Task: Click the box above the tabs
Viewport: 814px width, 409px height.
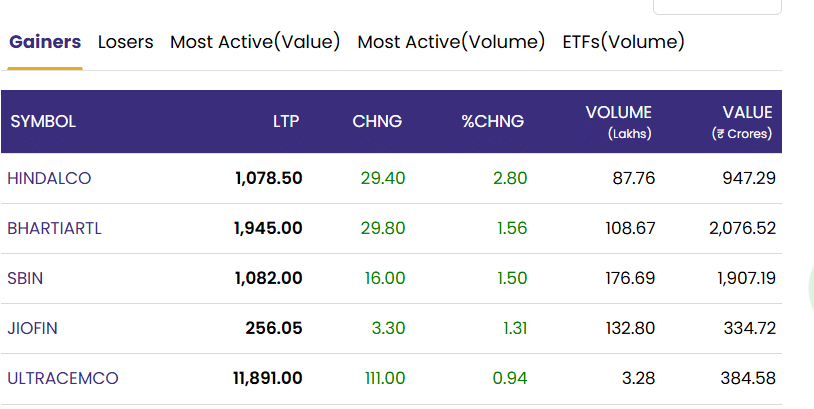Action: click(717, 7)
